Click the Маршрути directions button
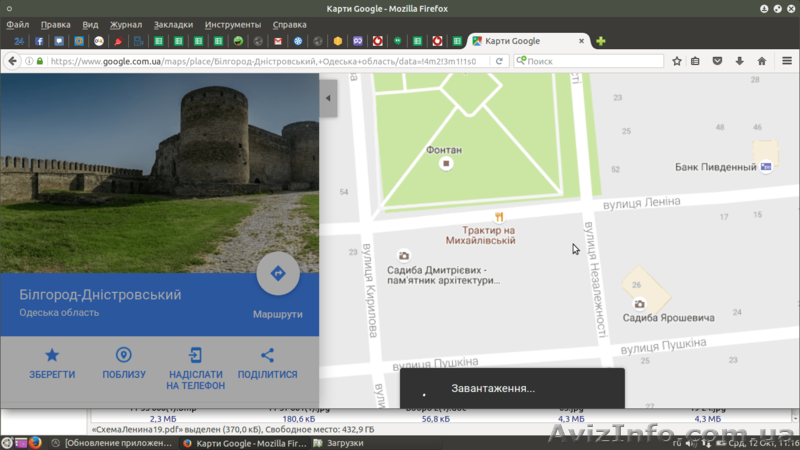800x450 pixels. coord(278,274)
